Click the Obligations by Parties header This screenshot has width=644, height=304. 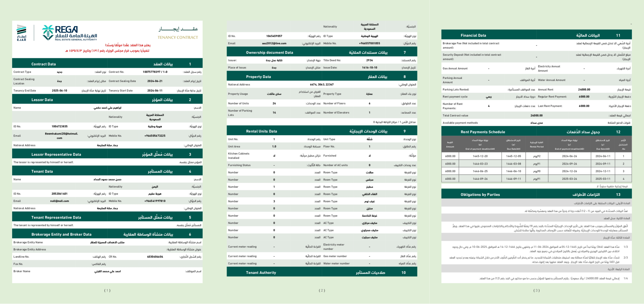(480, 195)
